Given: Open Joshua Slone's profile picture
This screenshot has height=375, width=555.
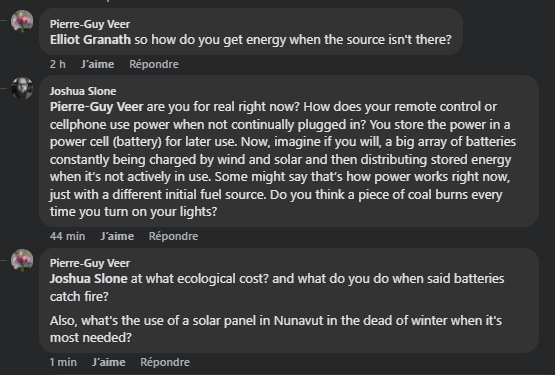Looking at the screenshot, I should (x=22, y=88).
